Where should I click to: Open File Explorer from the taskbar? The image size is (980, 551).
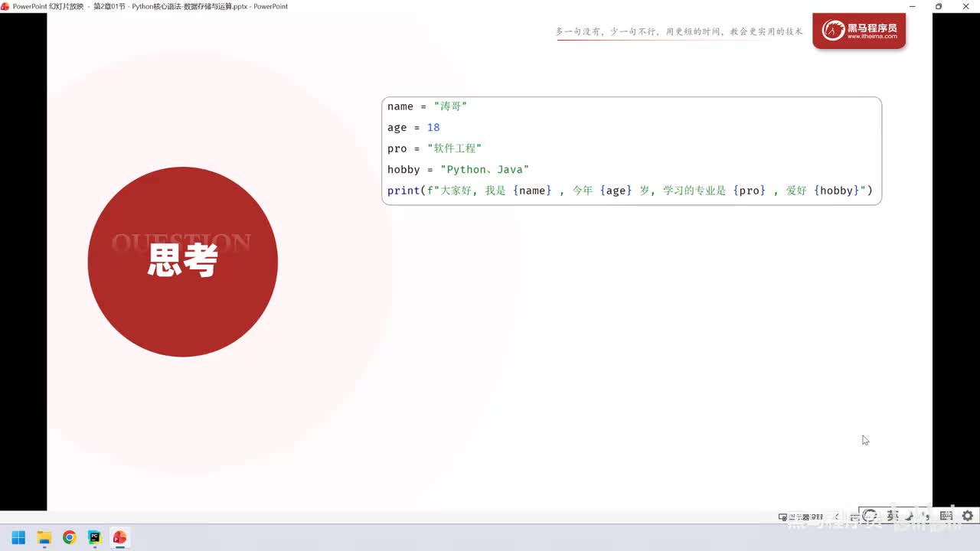tap(44, 537)
